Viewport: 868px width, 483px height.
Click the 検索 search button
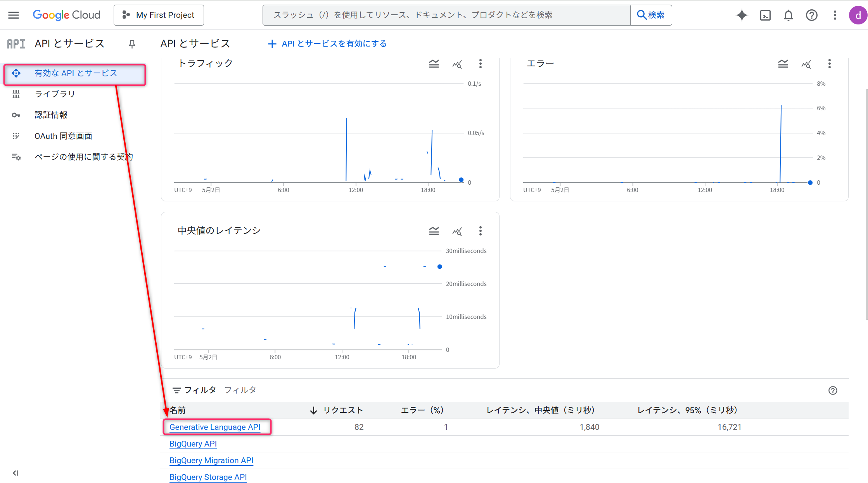coord(651,15)
